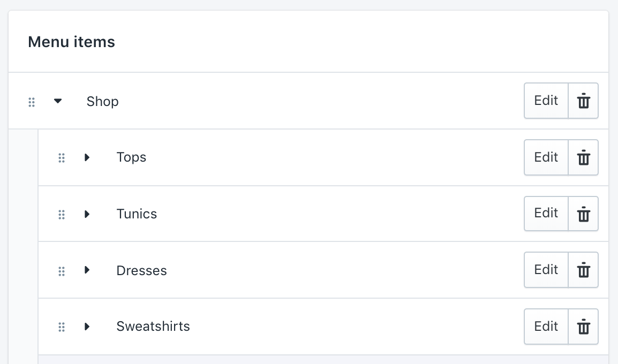Expand the Sweatshirts submenu
Viewport: 618px width, 364px height.
click(87, 327)
